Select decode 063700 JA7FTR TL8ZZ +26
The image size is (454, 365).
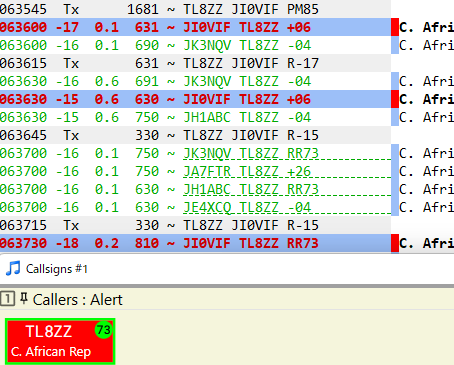coord(195,171)
